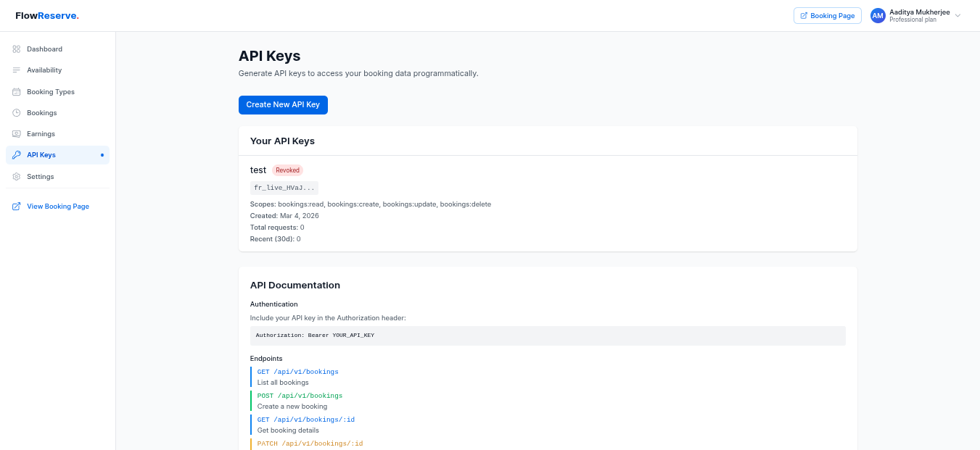980x450 pixels.
Task: Open Booking Types via the calendar icon
Action: [16, 91]
